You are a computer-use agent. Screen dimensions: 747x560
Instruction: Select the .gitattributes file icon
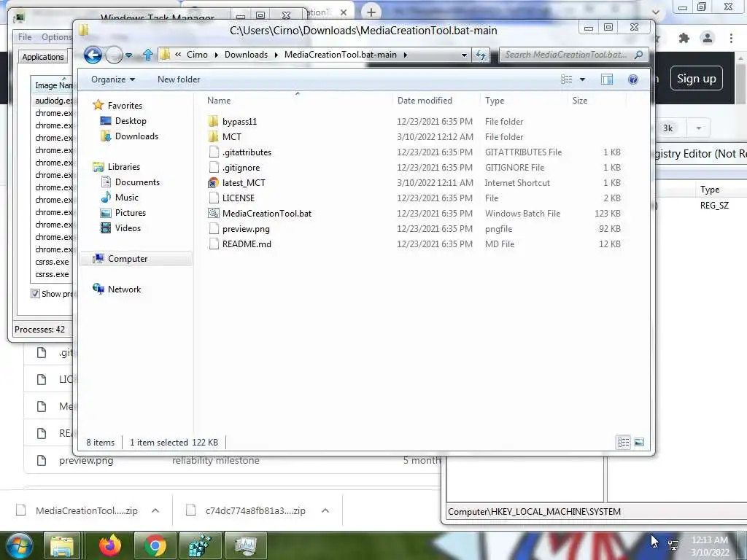coord(214,152)
